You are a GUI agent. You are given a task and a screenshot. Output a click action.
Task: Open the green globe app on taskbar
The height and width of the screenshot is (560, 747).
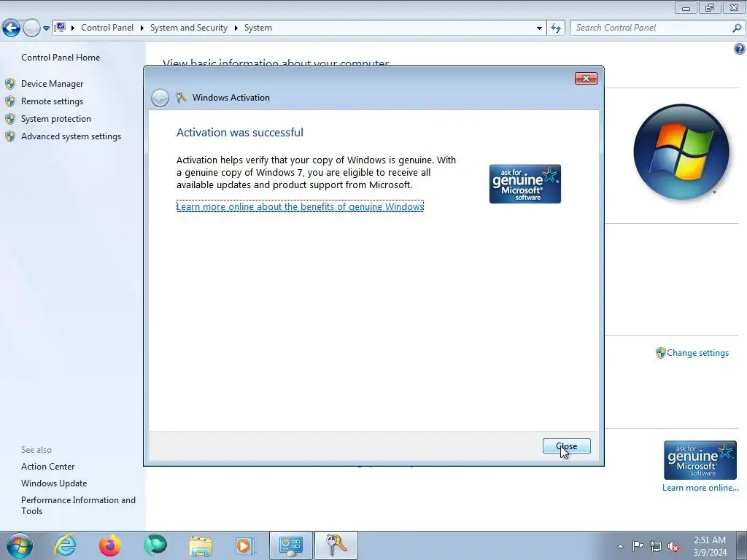click(x=155, y=545)
